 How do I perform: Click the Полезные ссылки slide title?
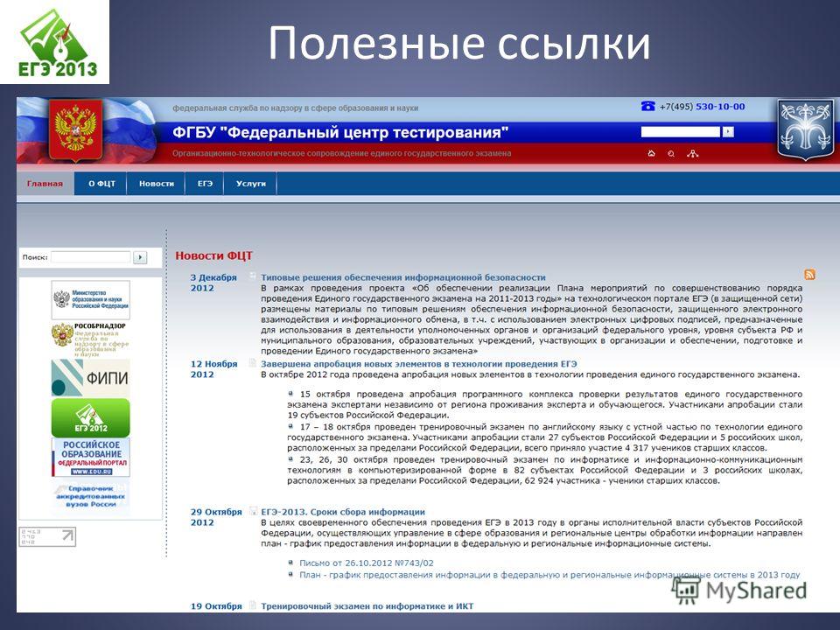pyautogui.click(x=459, y=43)
